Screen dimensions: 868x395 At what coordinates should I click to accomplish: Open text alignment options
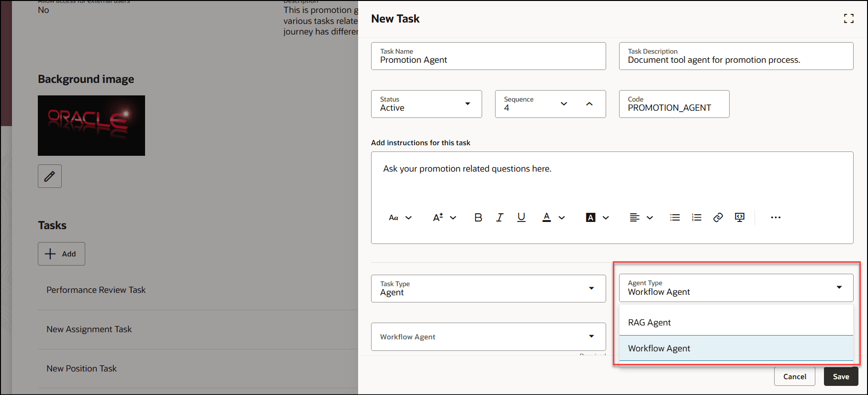641,218
